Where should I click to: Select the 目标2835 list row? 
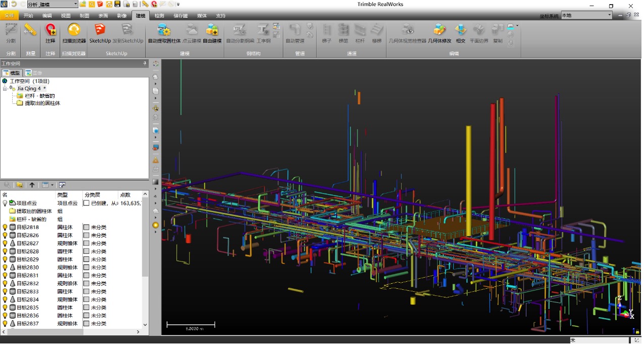(71, 308)
